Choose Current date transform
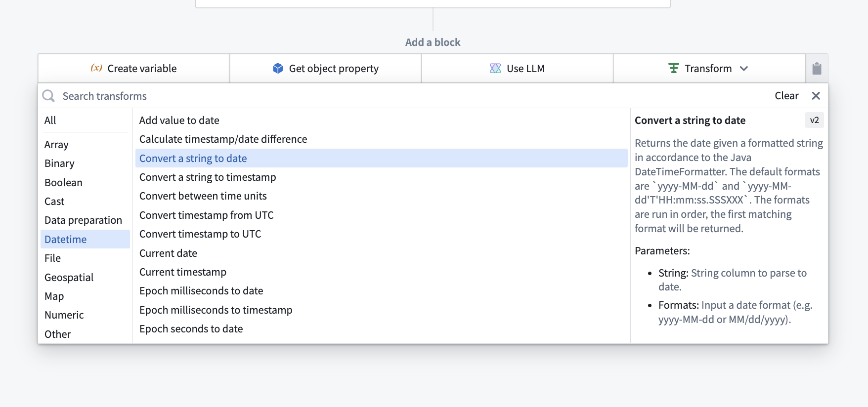This screenshot has width=868, height=407. pos(381,253)
